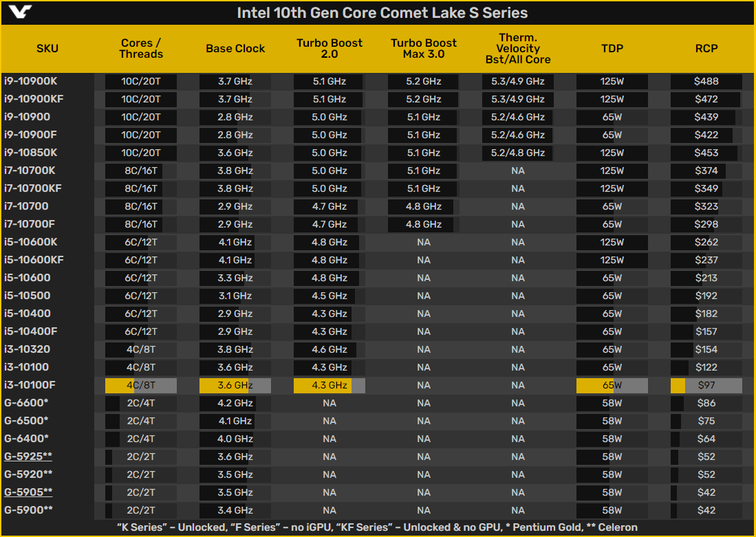Click the Turbo Boost 2.0 column header
756x537 pixels.
point(330,48)
